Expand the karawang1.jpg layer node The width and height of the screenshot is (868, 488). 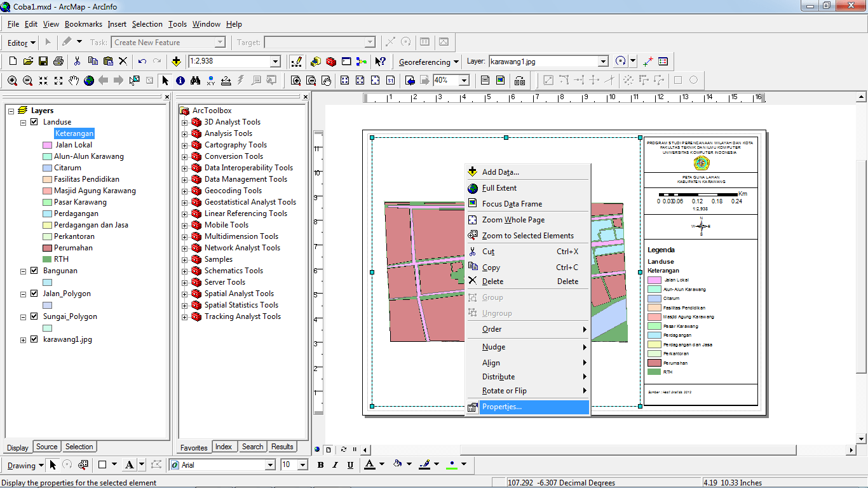pos(24,339)
